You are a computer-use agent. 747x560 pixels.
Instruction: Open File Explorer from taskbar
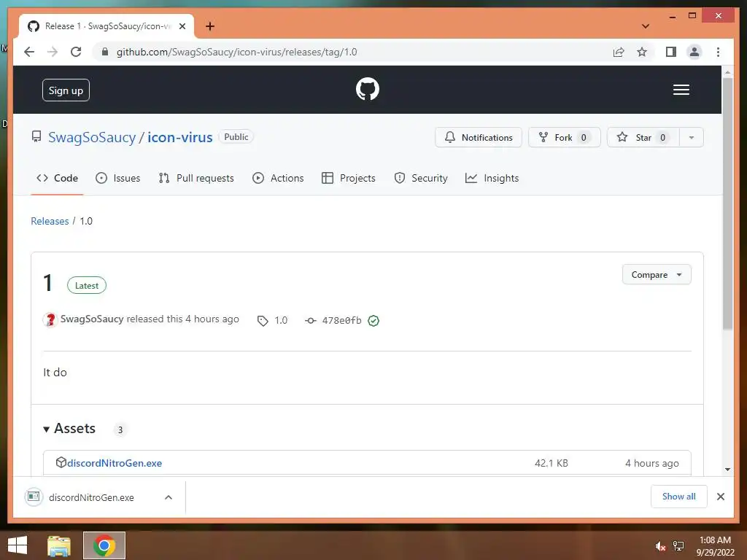click(59, 545)
